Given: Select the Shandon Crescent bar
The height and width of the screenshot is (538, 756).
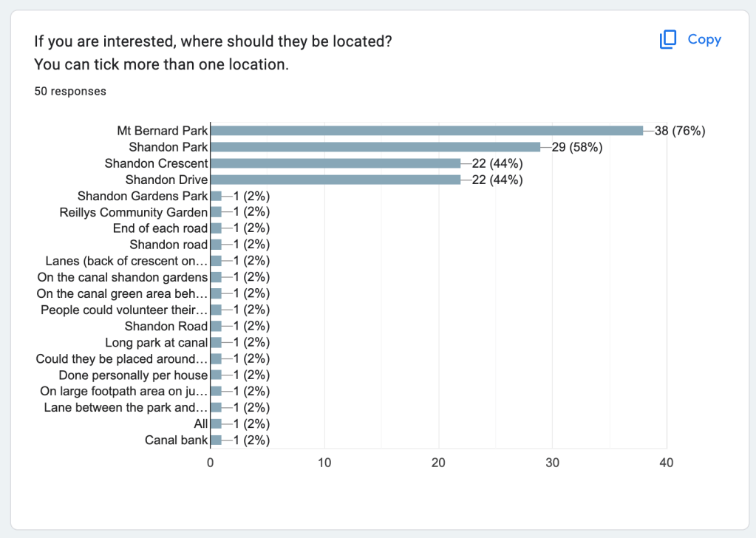Looking at the screenshot, I should point(336,163).
